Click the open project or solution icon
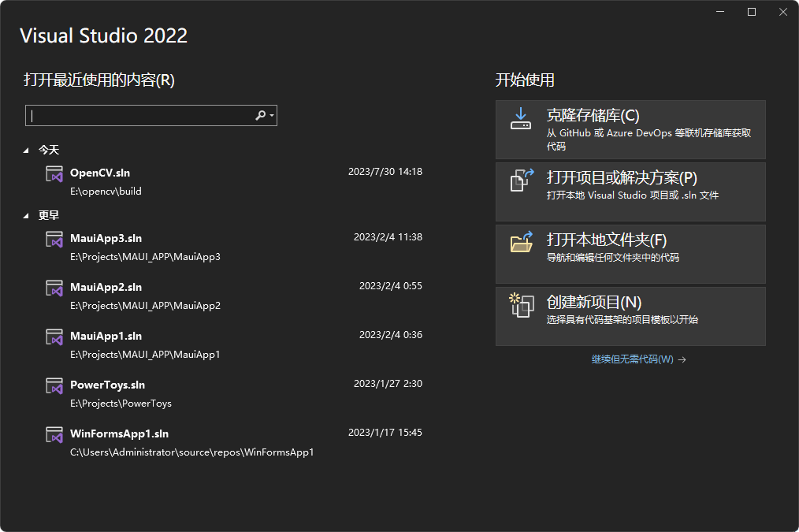799x532 pixels. pyautogui.click(x=522, y=180)
